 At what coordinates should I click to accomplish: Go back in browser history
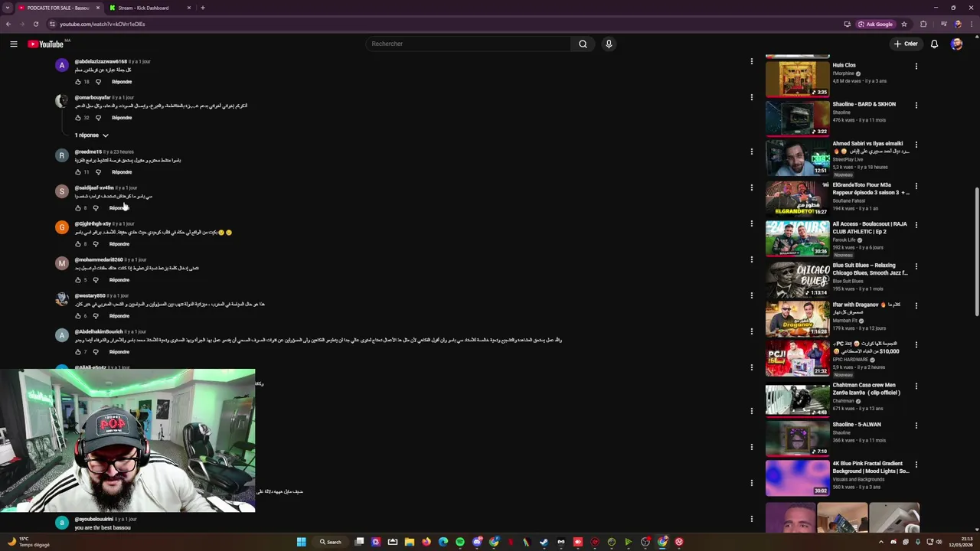(8, 24)
